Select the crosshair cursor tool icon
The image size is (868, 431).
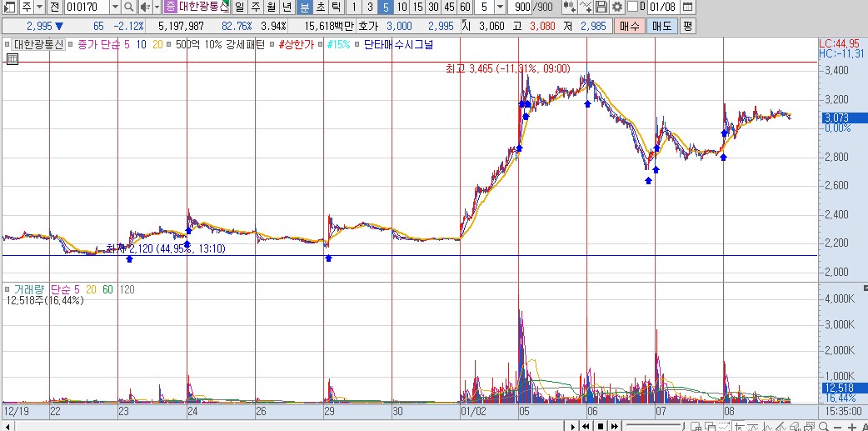740,427
